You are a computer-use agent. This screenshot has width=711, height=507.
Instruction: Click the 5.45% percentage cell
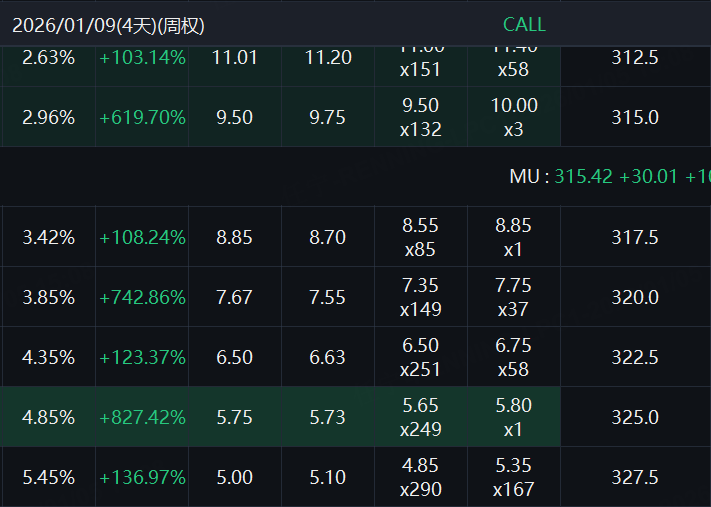(48, 477)
